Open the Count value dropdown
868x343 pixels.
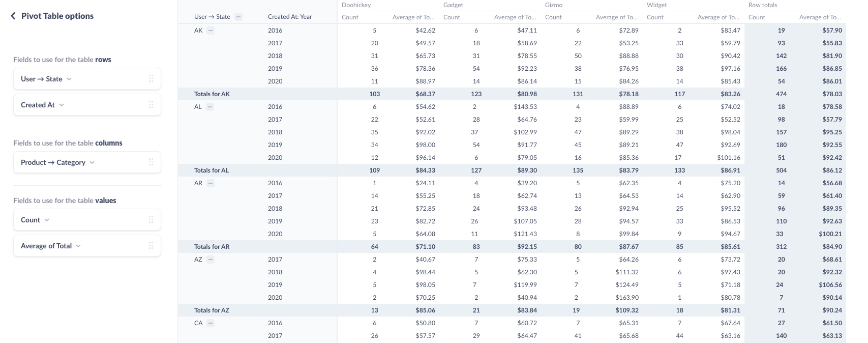[x=47, y=220]
